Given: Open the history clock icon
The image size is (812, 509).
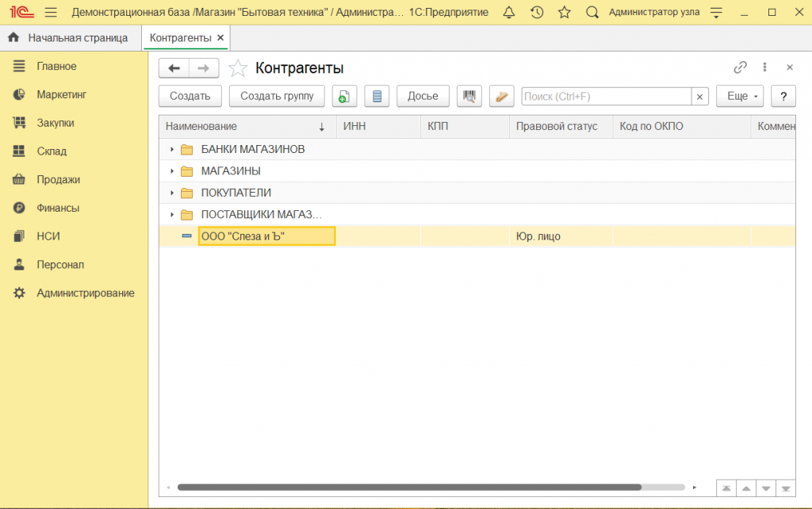Looking at the screenshot, I should tap(537, 13).
